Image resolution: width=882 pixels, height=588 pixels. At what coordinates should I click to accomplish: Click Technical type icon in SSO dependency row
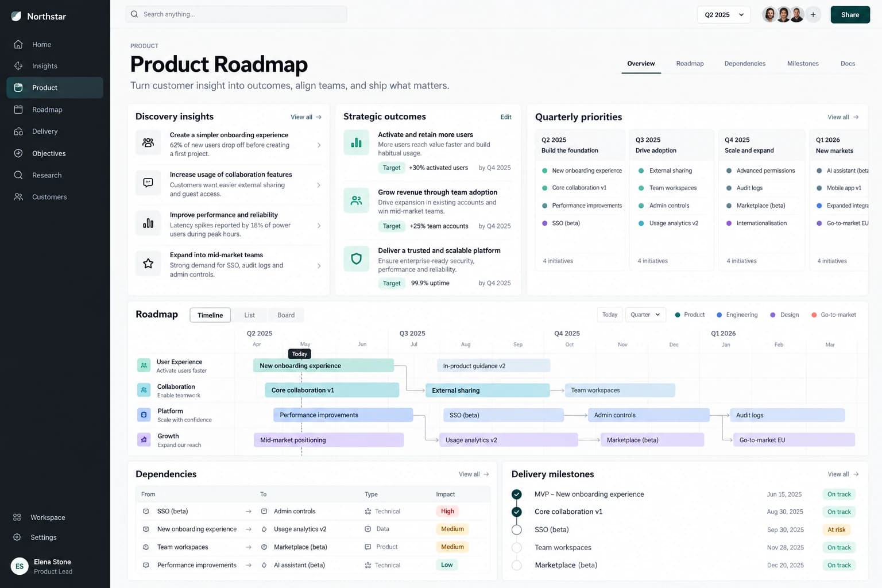[367, 512]
